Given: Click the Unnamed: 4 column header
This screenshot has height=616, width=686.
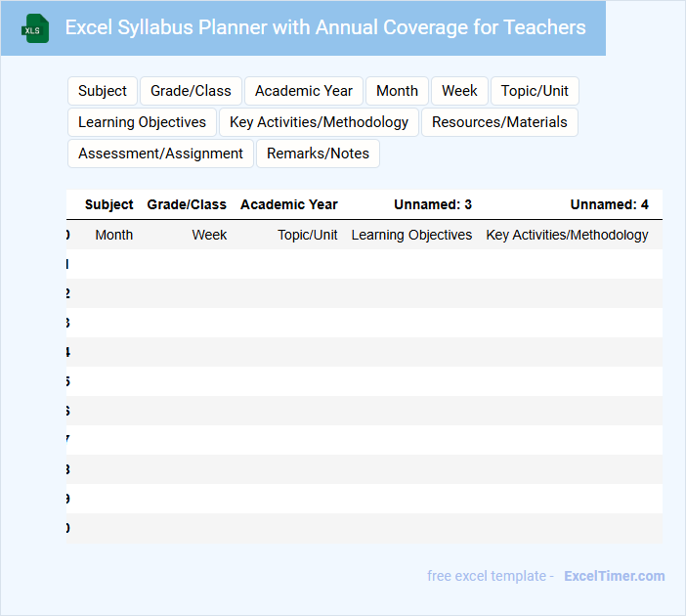Looking at the screenshot, I should point(609,204).
